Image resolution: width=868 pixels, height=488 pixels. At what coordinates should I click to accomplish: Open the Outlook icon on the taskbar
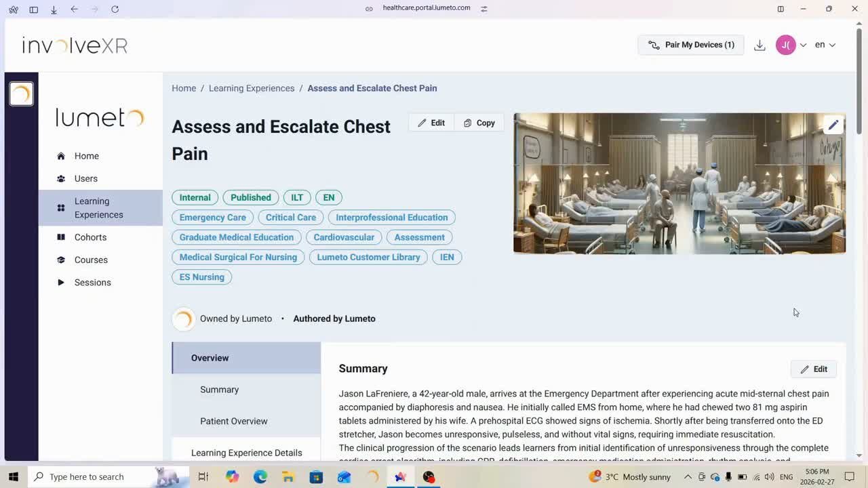click(344, 476)
